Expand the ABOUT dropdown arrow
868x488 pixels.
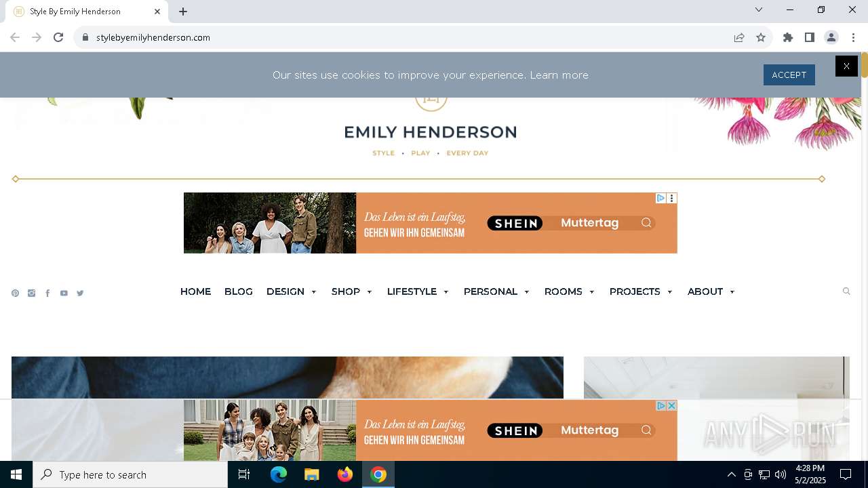732,292
